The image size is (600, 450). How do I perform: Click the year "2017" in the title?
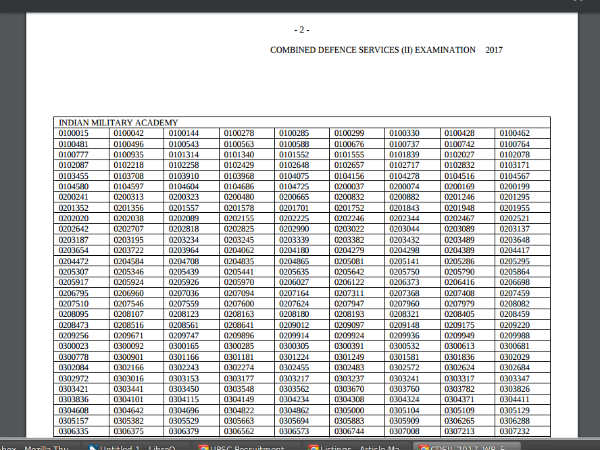click(494, 50)
